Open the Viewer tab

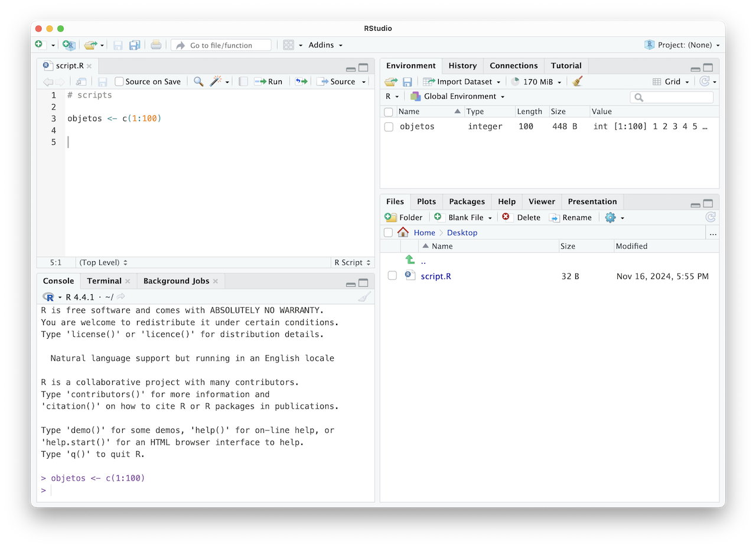click(542, 202)
